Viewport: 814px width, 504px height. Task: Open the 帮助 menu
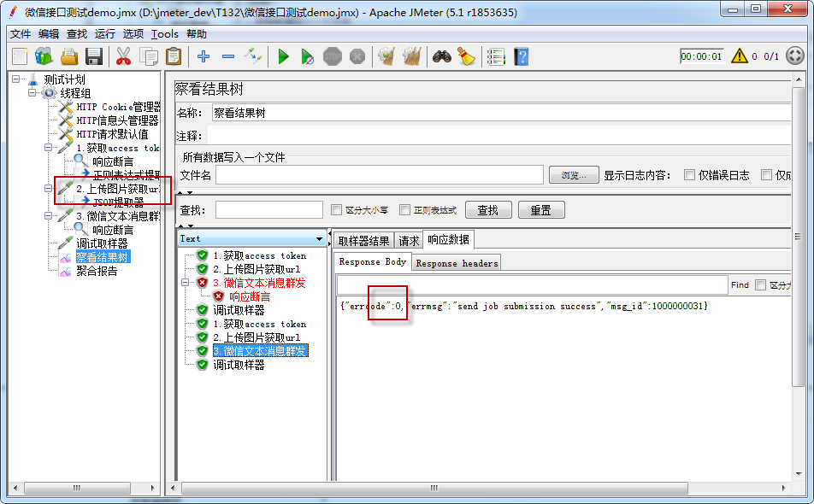[197, 33]
